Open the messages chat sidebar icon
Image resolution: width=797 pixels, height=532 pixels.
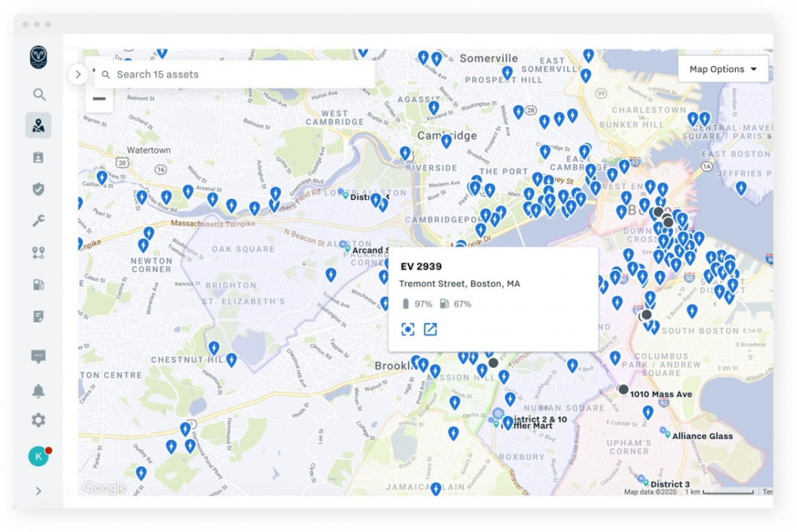pos(39,357)
